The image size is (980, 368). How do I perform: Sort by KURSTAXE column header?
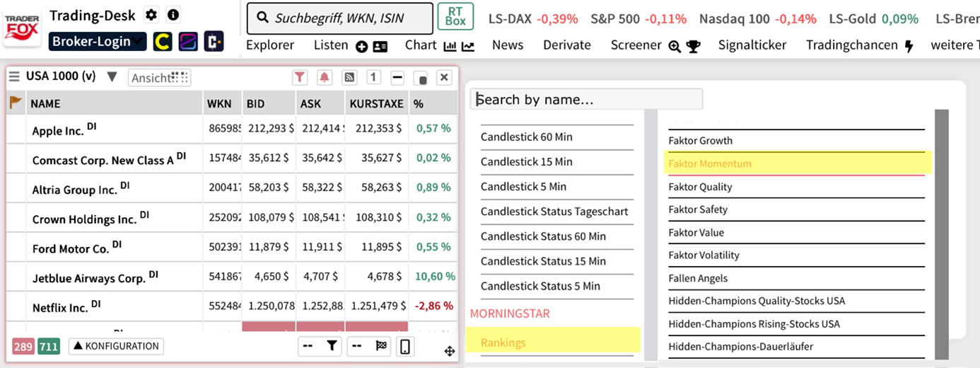[x=376, y=103]
